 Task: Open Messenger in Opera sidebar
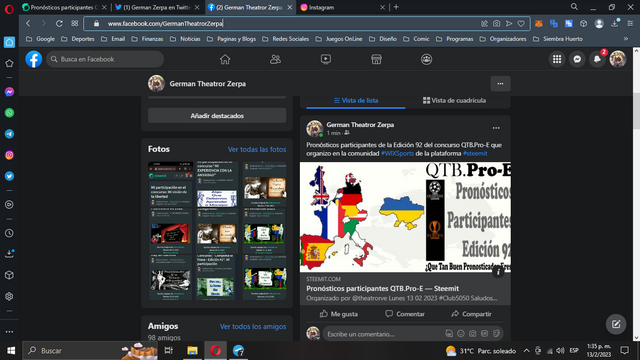[x=9, y=92]
